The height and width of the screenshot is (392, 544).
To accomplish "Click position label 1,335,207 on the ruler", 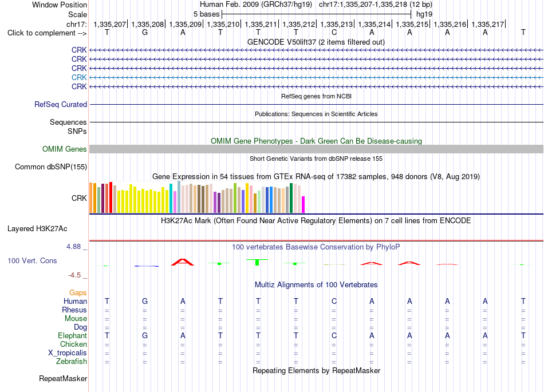I will 110,24.
